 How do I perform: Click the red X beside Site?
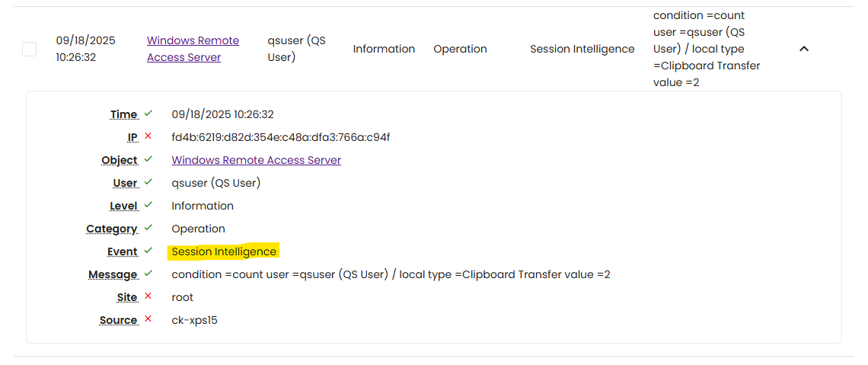coord(148,296)
